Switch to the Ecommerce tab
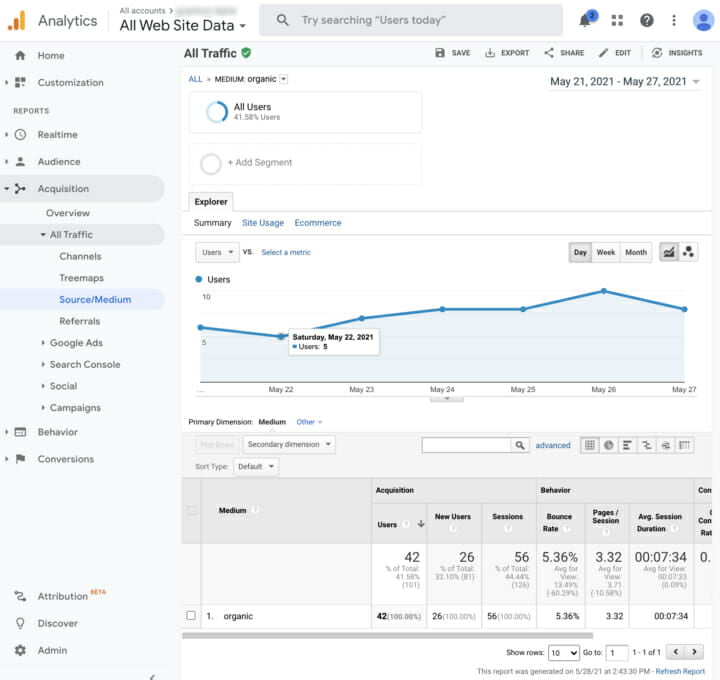Screen dimensions: 720x680 coord(318,223)
